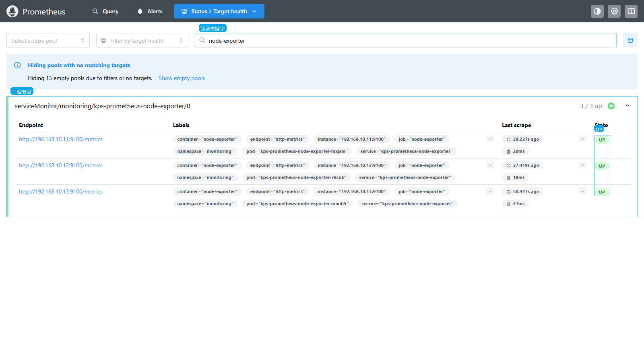Click the Hiding pools with no matching targets heading
The height and width of the screenshot is (362, 644).
point(79,65)
